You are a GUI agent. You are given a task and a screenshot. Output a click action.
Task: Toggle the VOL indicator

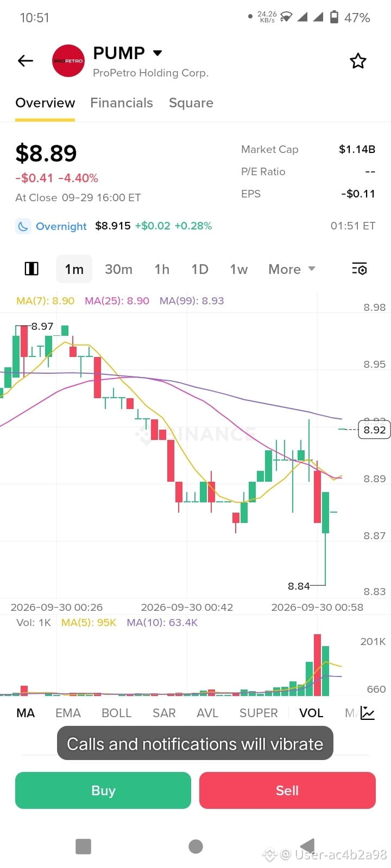[x=311, y=713]
